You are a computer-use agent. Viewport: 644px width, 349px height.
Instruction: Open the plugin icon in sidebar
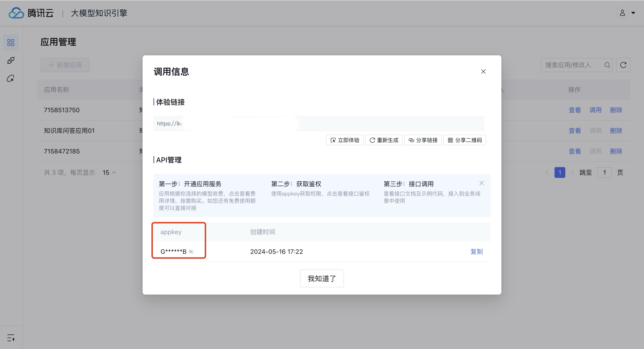coord(11,60)
